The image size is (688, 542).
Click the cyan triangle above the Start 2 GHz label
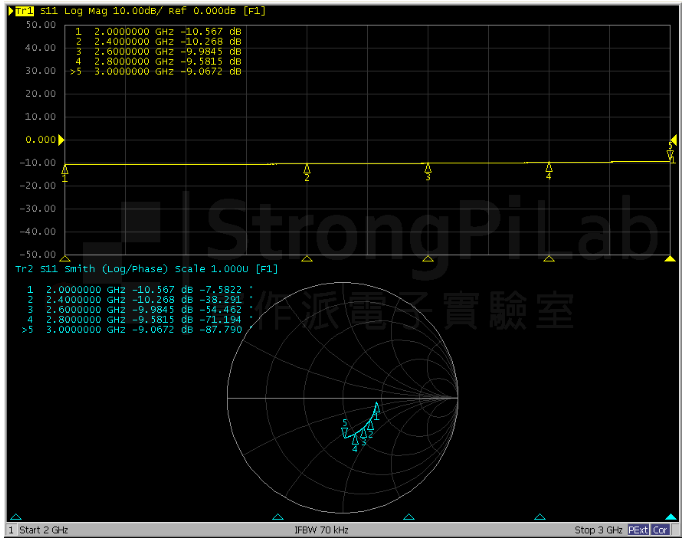16,517
